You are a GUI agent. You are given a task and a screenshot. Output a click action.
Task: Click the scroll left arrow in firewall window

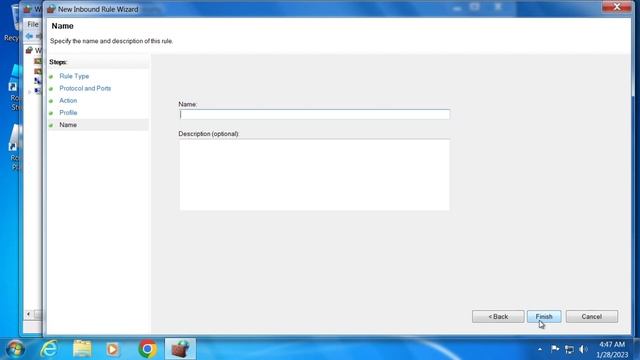pyautogui.click(x=28, y=314)
